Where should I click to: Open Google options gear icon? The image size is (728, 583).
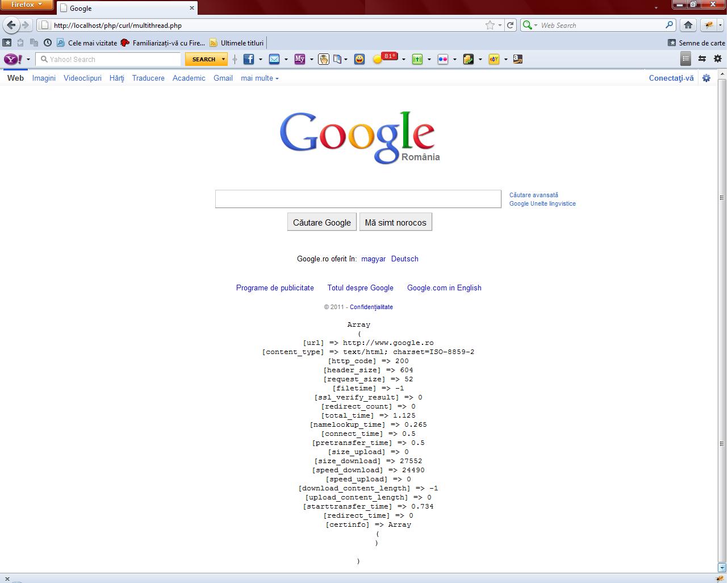706,78
